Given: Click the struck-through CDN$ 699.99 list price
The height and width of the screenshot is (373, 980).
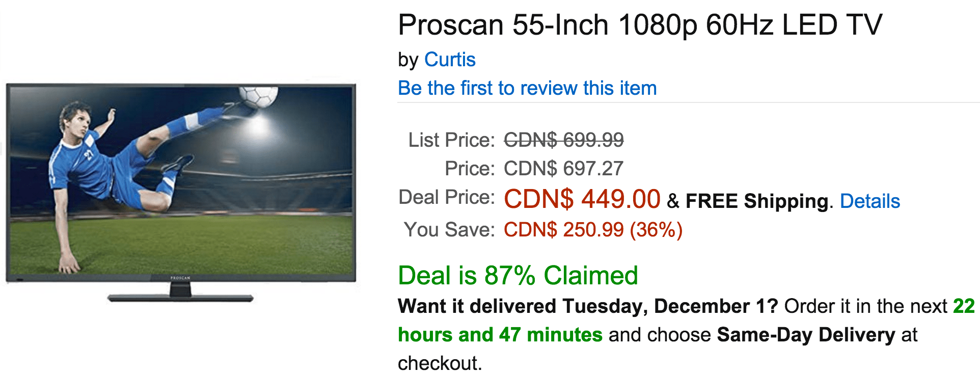Looking at the screenshot, I should [563, 140].
